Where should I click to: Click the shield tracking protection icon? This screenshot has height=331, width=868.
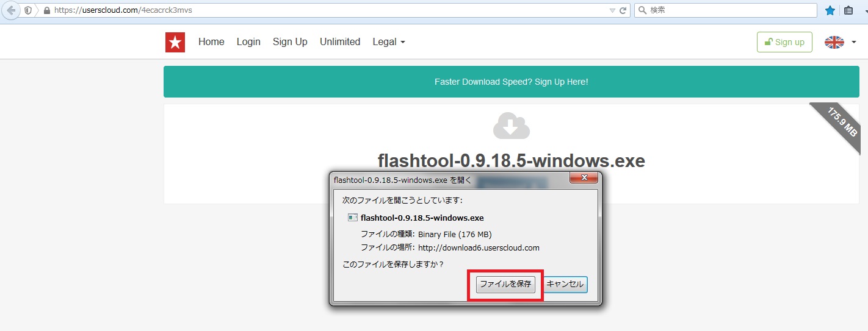(x=28, y=10)
